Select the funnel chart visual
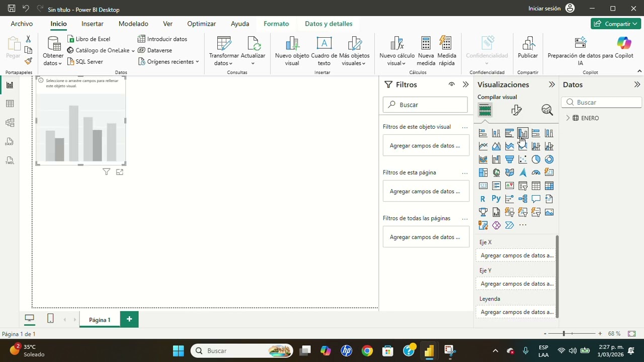 point(510,159)
